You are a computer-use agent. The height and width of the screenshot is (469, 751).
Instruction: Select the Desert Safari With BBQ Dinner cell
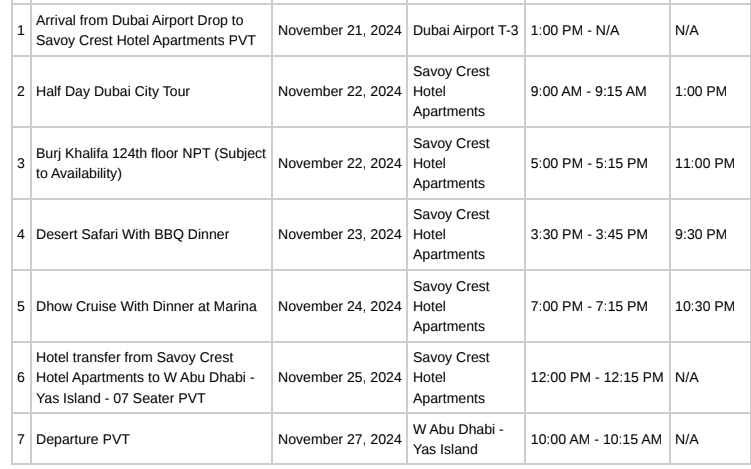coord(151,235)
